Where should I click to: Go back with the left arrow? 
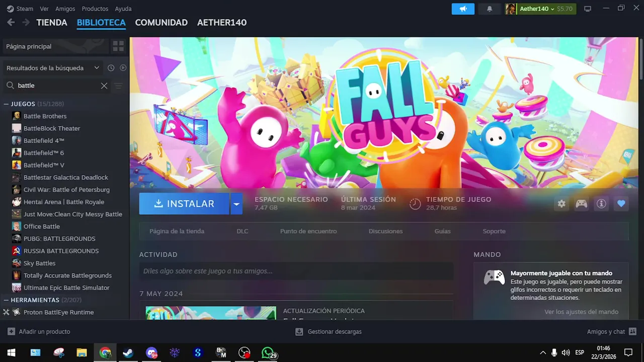[11, 22]
